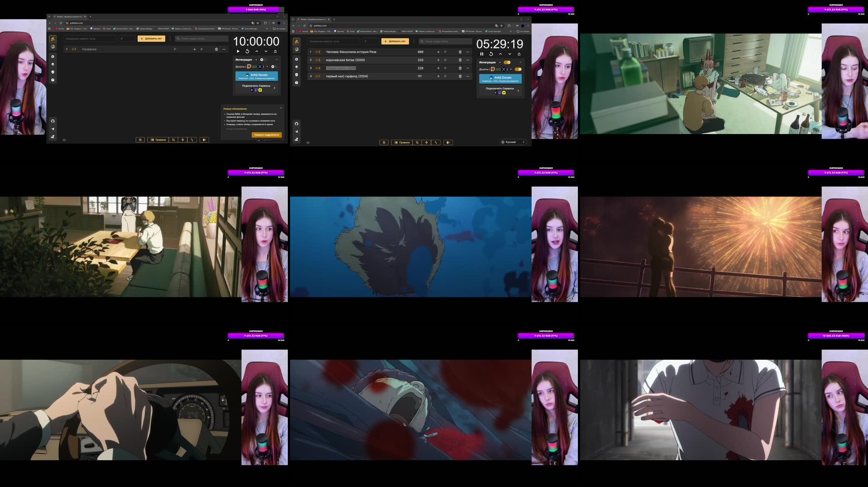Open help icon in 10:00:00 window sidebar
The width and height of the screenshot is (868, 487).
coord(53,80)
